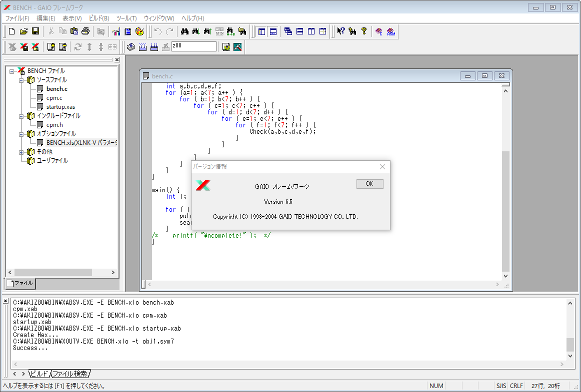Screen dimensions: 581x392
Task: Select cpm.h in the project tree
Action: pos(54,125)
